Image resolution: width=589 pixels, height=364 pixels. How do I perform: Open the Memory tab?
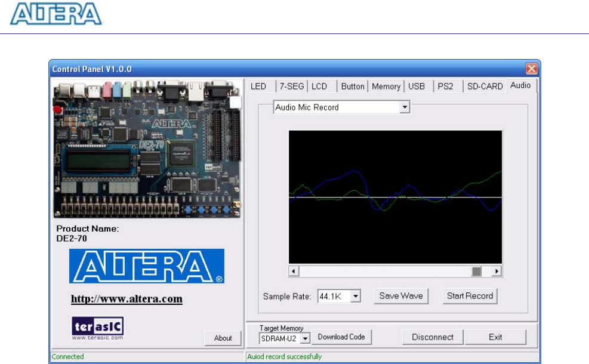[386, 87]
